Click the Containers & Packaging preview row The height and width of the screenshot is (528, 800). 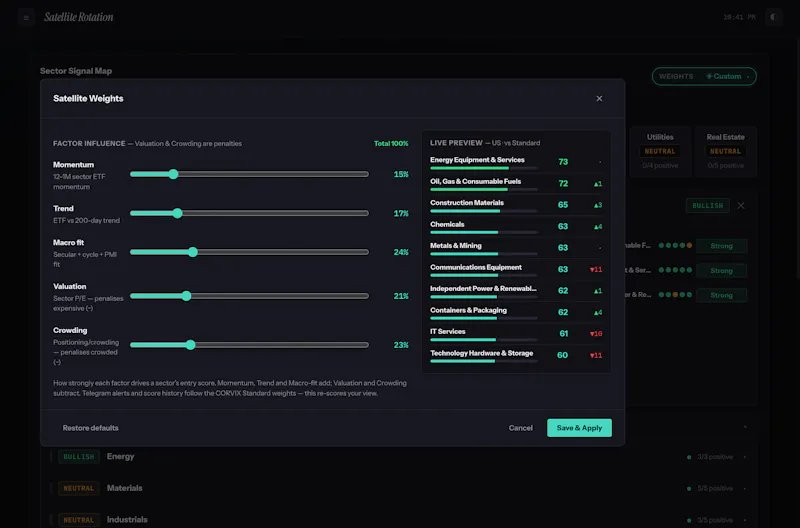click(516, 312)
